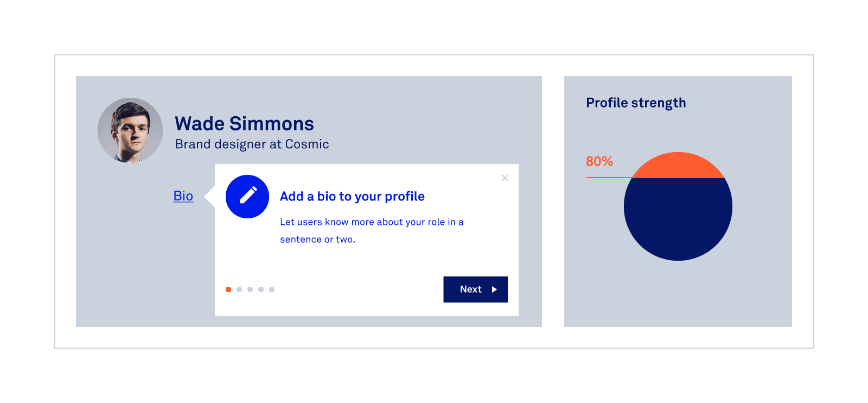Skip to the fifth step dot

point(272,289)
